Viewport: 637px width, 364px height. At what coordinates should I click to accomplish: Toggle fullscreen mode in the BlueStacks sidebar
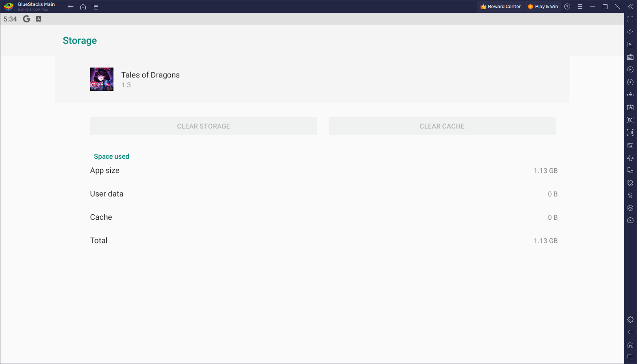point(630,19)
